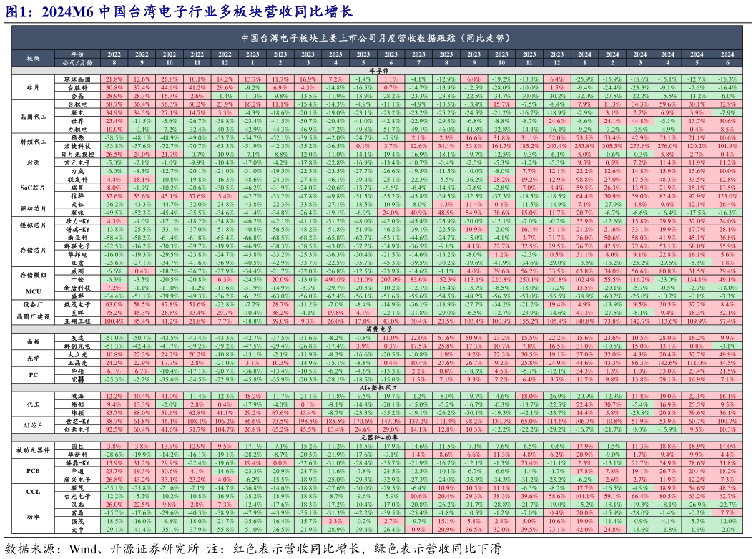756x559 pixels.
Task: Click the company name "京元电子"
Action: pos(78,163)
